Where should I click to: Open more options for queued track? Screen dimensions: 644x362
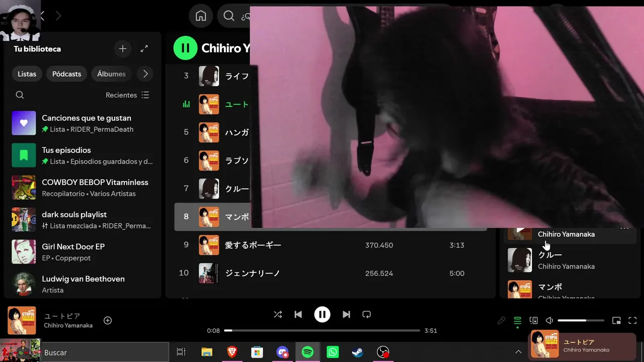(624, 229)
